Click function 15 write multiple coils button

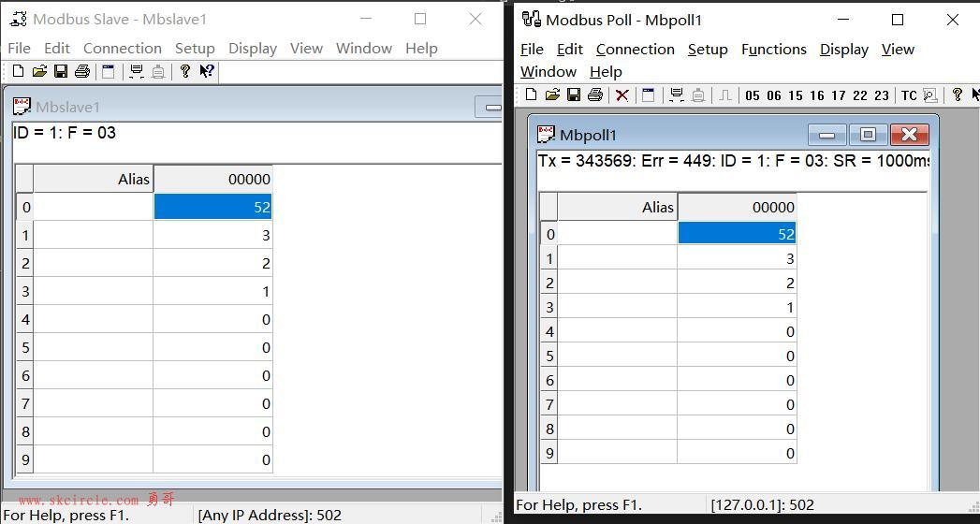(795, 95)
